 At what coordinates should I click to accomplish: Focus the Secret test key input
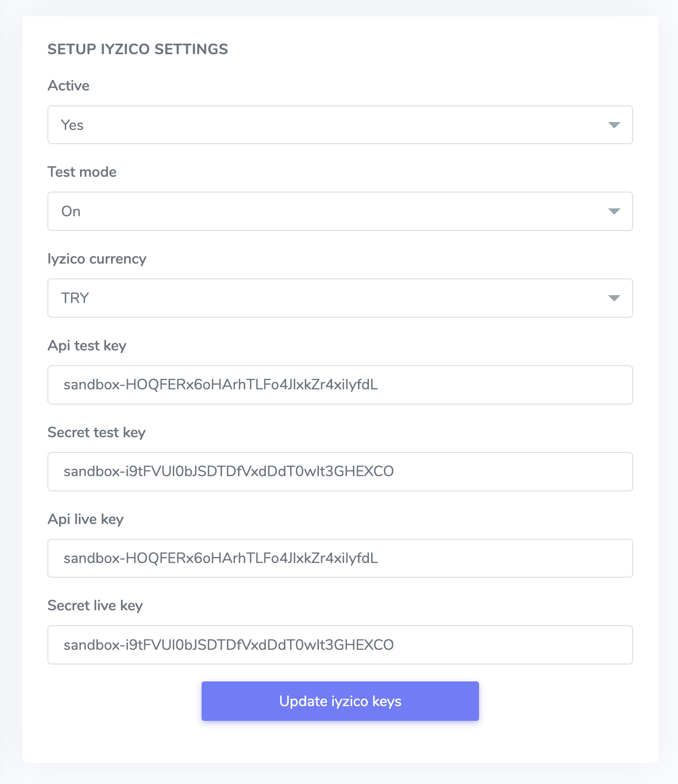340,471
